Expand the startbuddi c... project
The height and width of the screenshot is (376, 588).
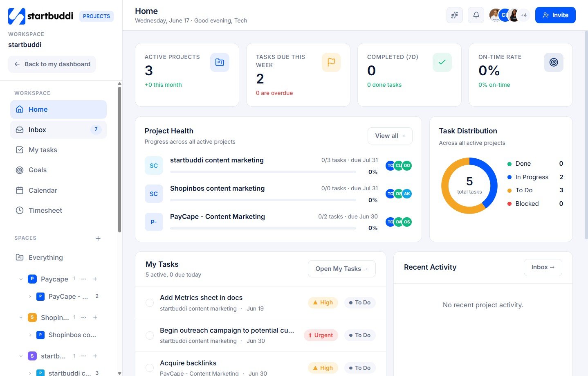click(30, 373)
